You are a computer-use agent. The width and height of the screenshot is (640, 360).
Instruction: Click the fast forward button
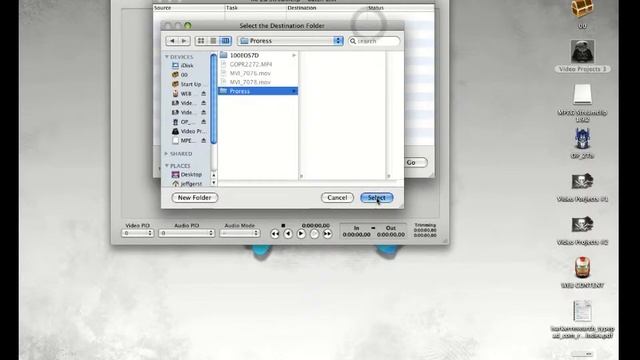(x=327, y=234)
